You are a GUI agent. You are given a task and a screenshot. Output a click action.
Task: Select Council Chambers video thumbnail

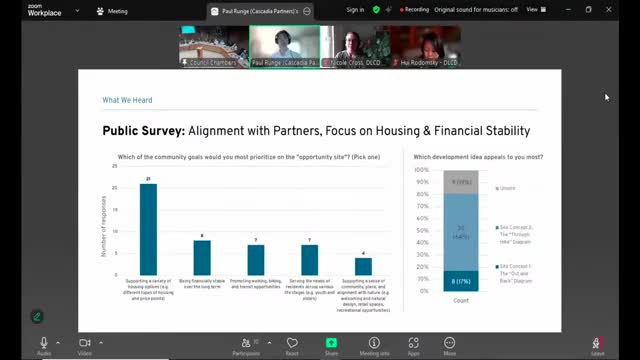(214, 46)
